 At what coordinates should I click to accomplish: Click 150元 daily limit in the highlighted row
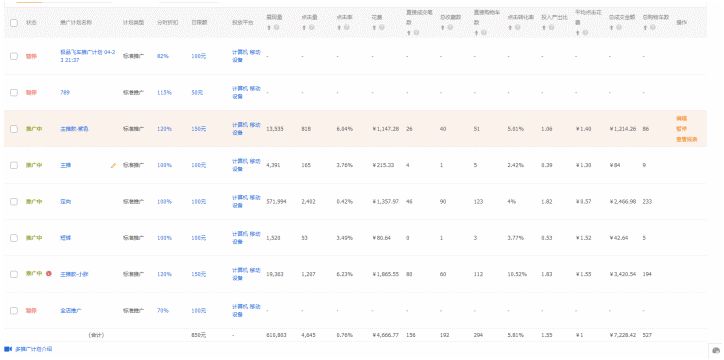[199, 129]
